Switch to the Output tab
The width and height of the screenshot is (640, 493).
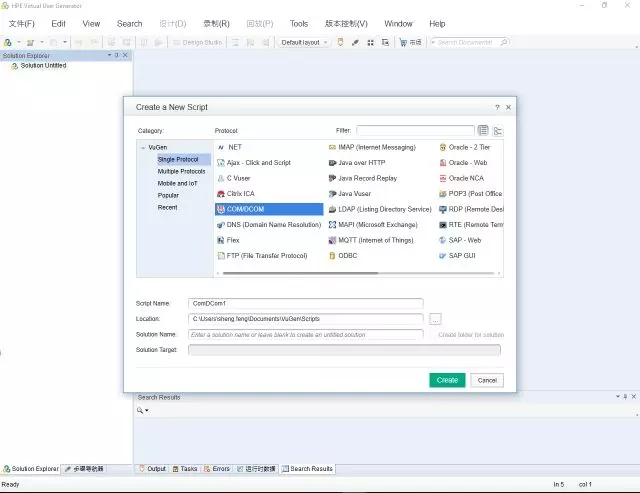click(x=152, y=469)
